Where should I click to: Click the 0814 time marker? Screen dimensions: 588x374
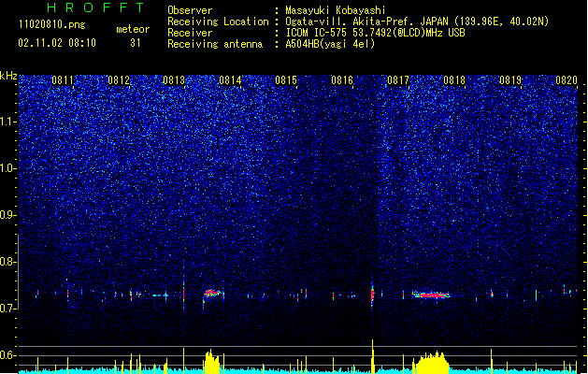coord(230,80)
